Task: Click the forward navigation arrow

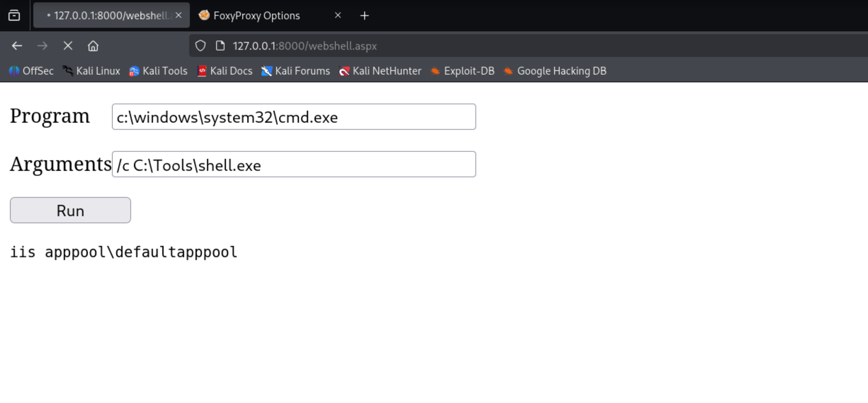Action: [x=43, y=46]
